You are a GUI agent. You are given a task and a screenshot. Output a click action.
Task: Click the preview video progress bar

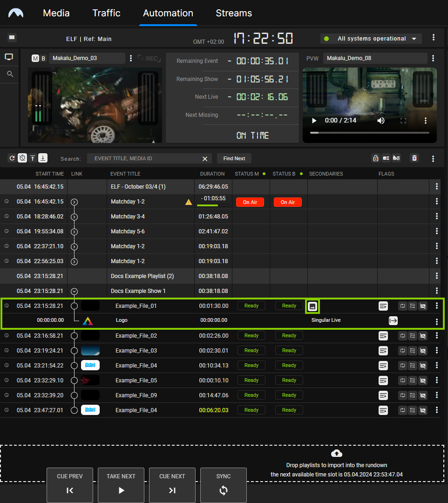[369, 133]
